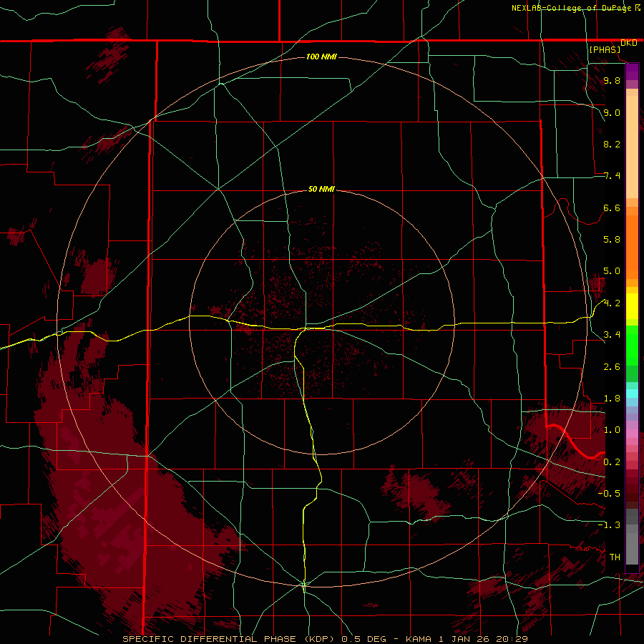Click the -1.3 value on color scale
Screen dimensions: 644x644
609,525
